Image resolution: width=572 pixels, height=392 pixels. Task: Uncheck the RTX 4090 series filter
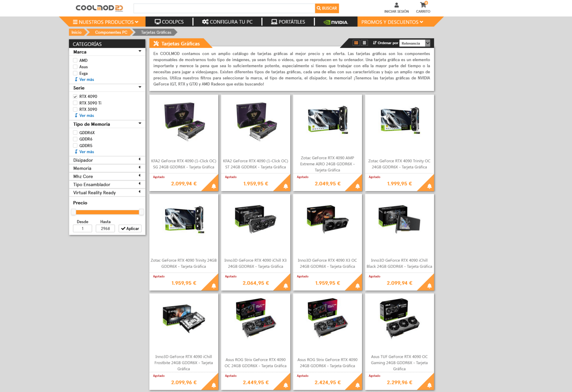click(x=75, y=97)
